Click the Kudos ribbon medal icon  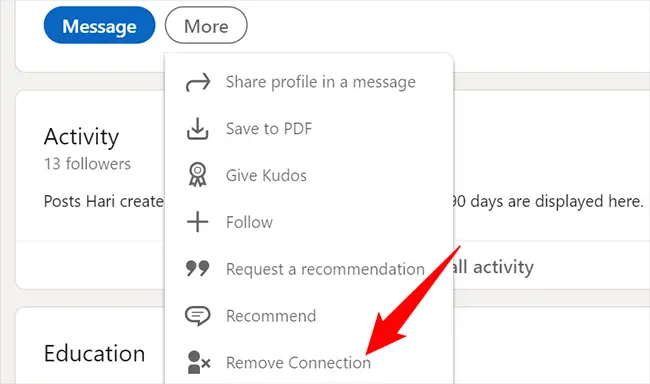197,175
